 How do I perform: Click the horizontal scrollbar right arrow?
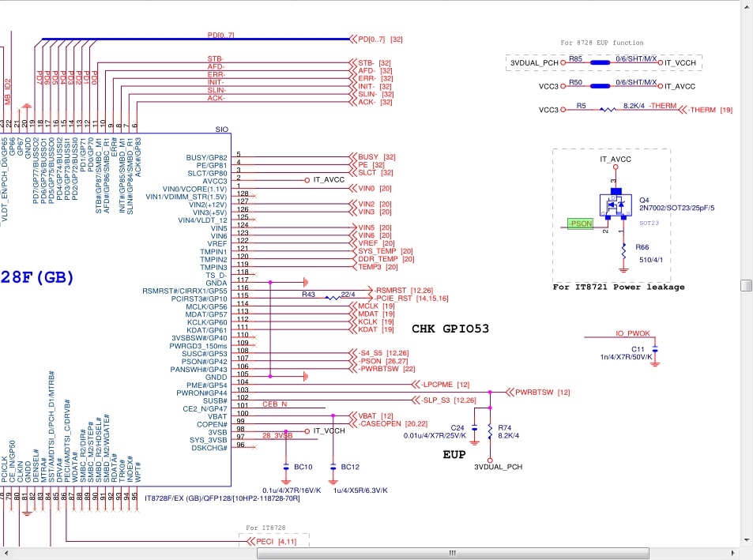click(732, 553)
